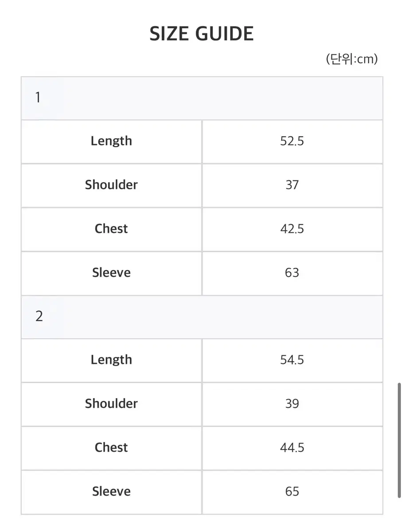Click Shoulder label under size 2
Image resolution: width=404 pixels, height=532 pixels.
(112, 403)
